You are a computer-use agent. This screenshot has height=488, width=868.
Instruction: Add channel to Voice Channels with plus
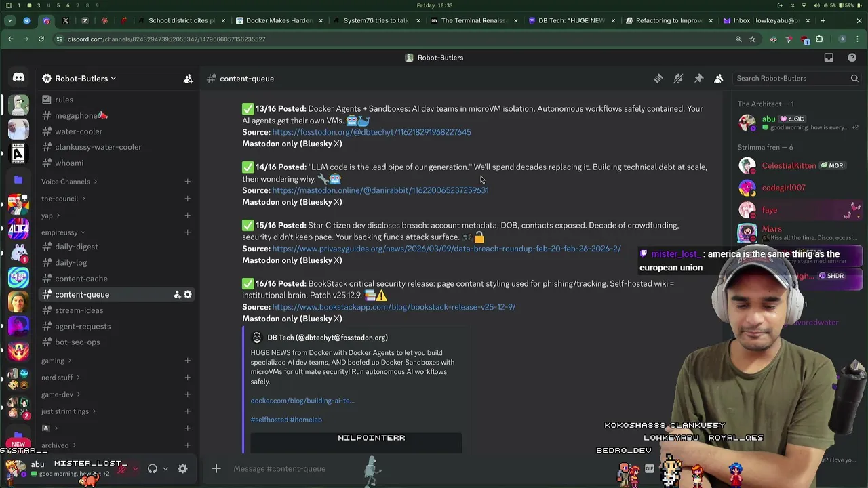[187, 182]
